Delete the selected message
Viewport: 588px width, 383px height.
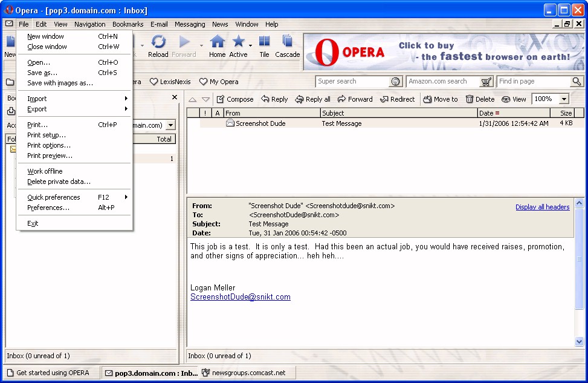coord(480,99)
